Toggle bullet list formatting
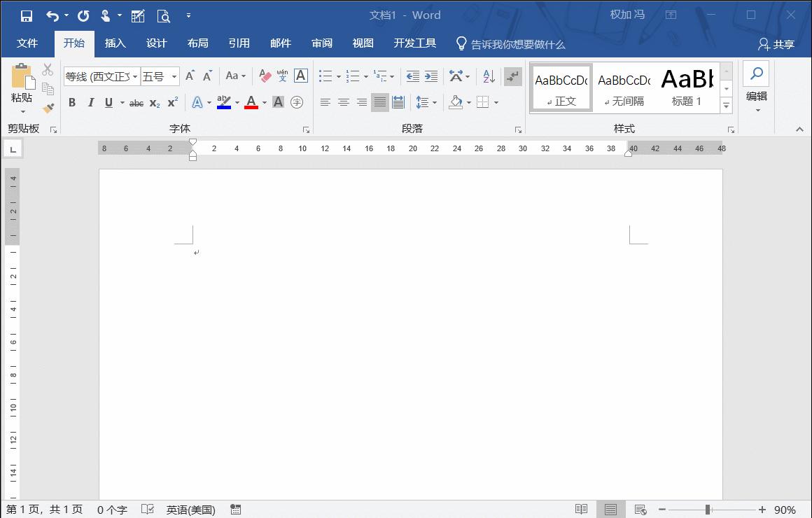 click(324, 76)
